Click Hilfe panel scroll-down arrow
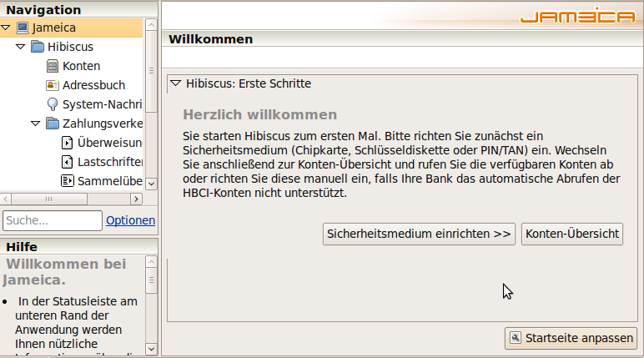 pyautogui.click(x=151, y=349)
